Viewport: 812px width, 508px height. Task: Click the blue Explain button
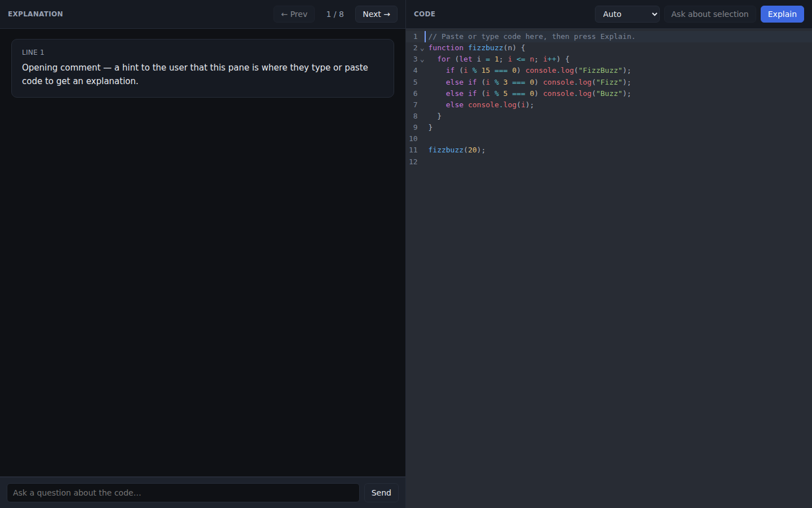click(x=782, y=14)
